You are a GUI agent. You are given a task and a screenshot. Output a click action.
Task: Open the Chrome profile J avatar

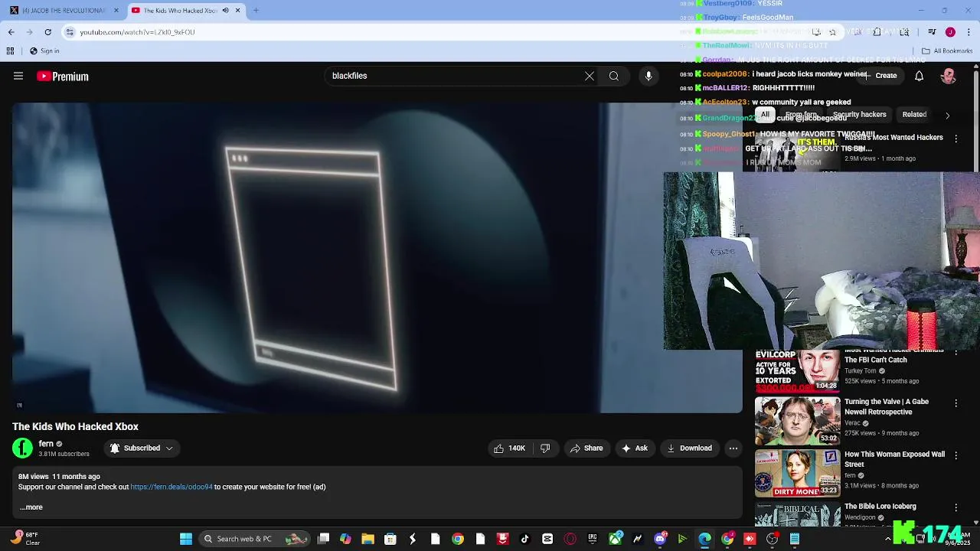tap(950, 32)
